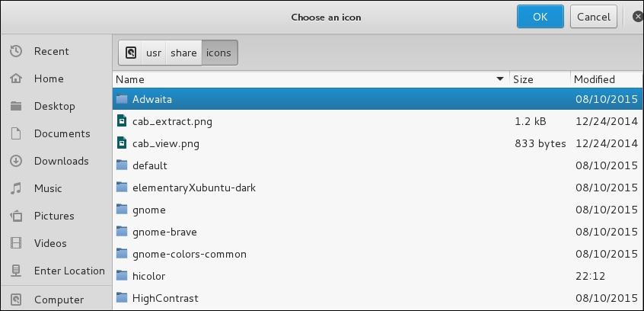The width and height of the screenshot is (644, 311).
Task: Click the Home house icon in sidebar
Action: pos(16,79)
